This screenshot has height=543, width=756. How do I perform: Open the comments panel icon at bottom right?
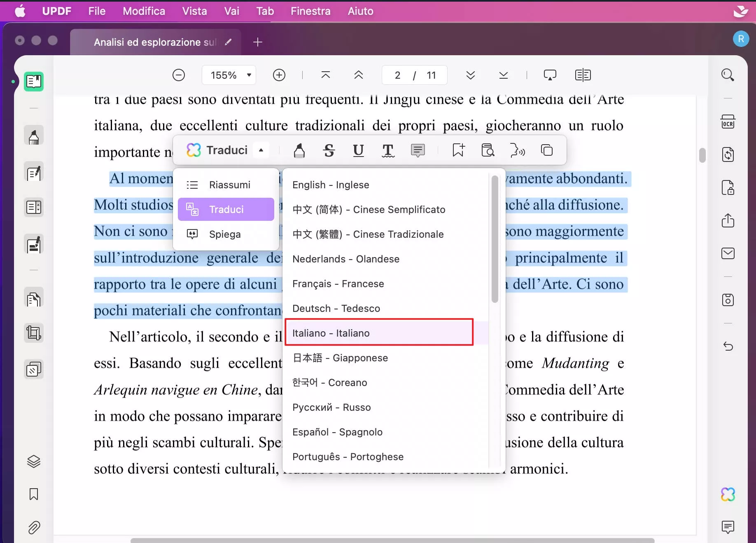[x=728, y=527]
